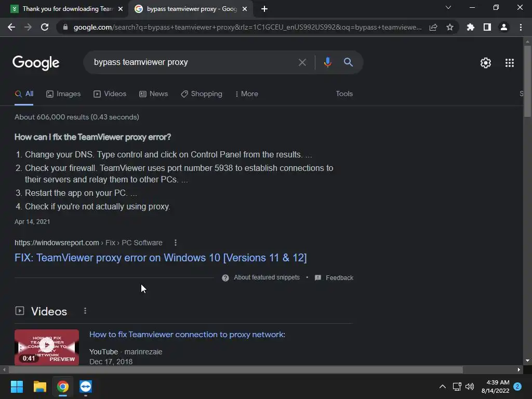The image size is (532, 399).
Task: Click the forward navigation arrow
Action: coord(28,27)
